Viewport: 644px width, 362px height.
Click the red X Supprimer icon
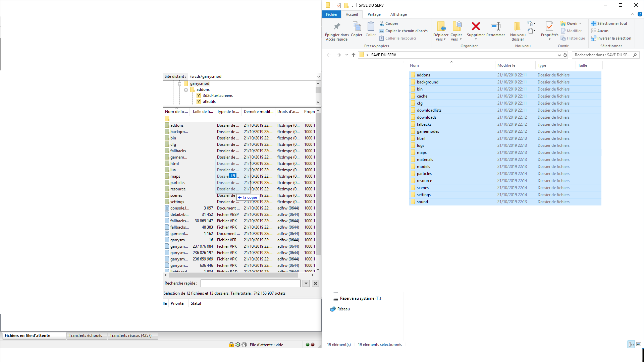[476, 26]
